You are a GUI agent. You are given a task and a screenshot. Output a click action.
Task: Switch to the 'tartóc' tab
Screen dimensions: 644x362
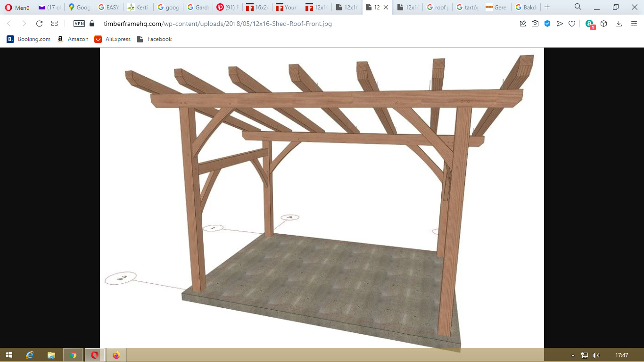click(x=467, y=8)
